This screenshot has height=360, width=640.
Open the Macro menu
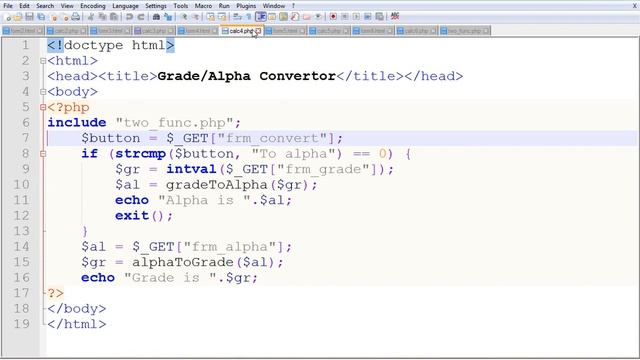203,6
